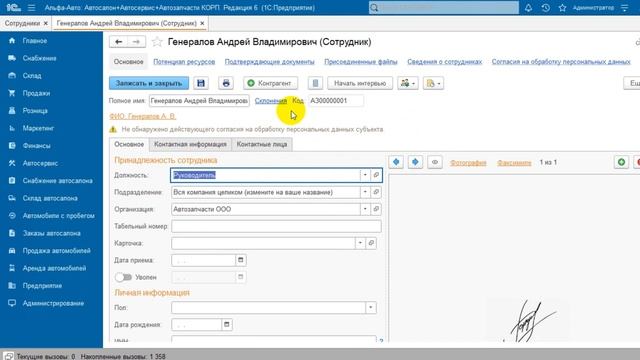Open the Склонения link
The image size is (640, 360).
[x=271, y=100]
